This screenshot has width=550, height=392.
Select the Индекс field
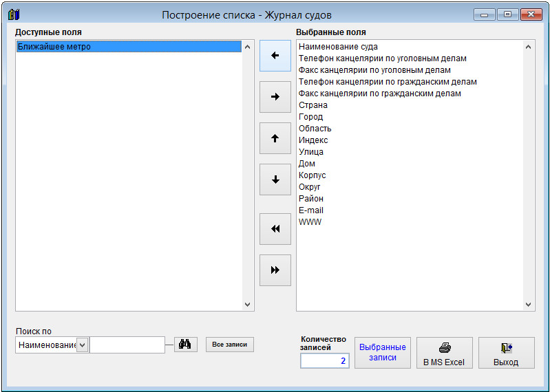[x=313, y=140]
